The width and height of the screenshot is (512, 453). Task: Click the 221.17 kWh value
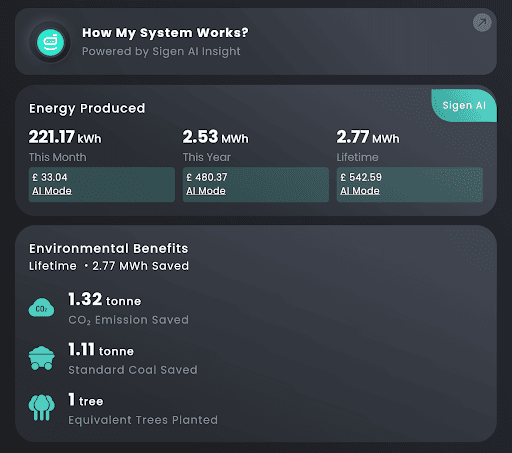coord(65,137)
